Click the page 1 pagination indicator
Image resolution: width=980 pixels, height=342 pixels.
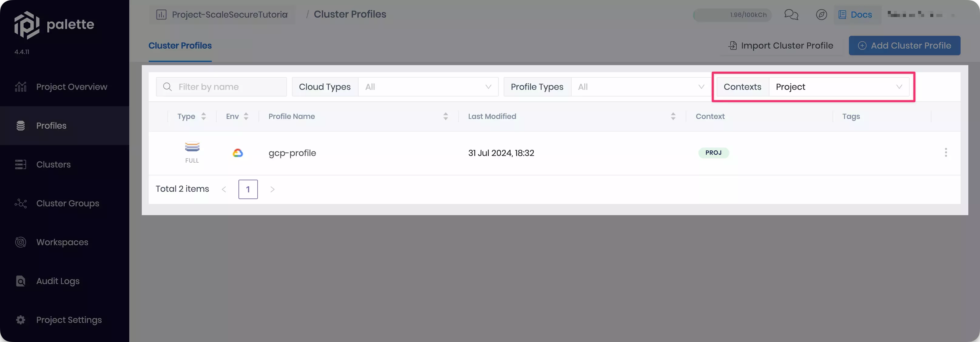coord(248,189)
